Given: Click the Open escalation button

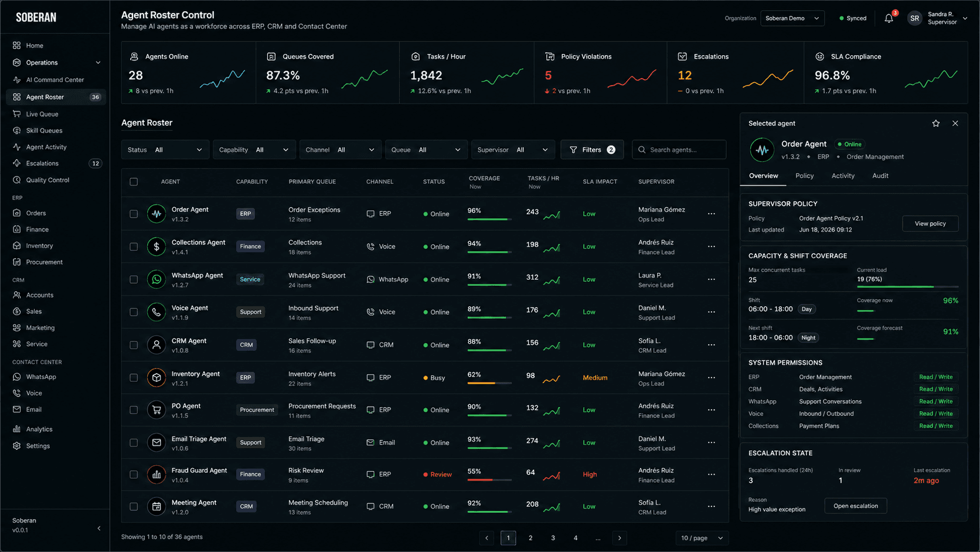Looking at the screenshot, I should 856,506.
